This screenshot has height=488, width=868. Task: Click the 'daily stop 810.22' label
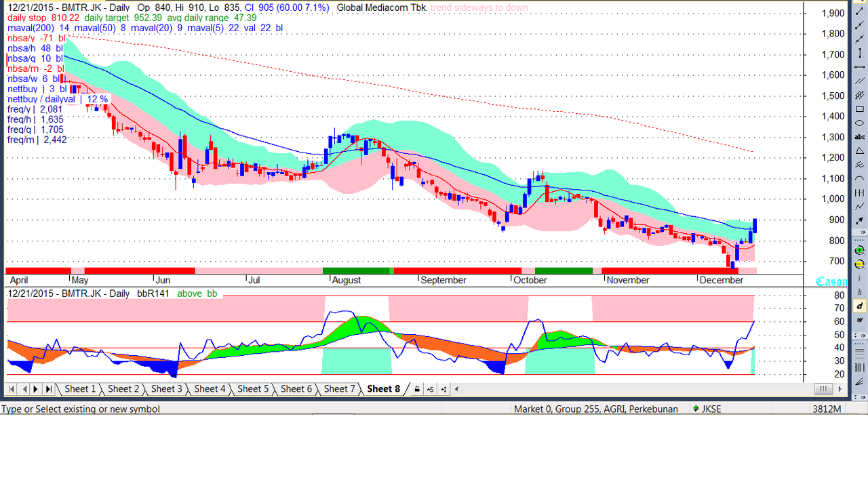click(x=43, y=18)
